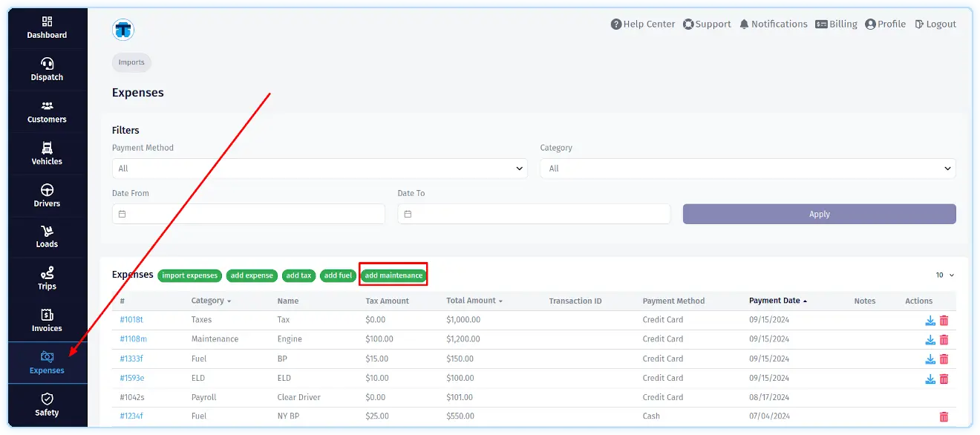Viewport: 980px width, 435px height.
Task: Delete the #1234f Fuel expense row
Action: coord(944,417)
